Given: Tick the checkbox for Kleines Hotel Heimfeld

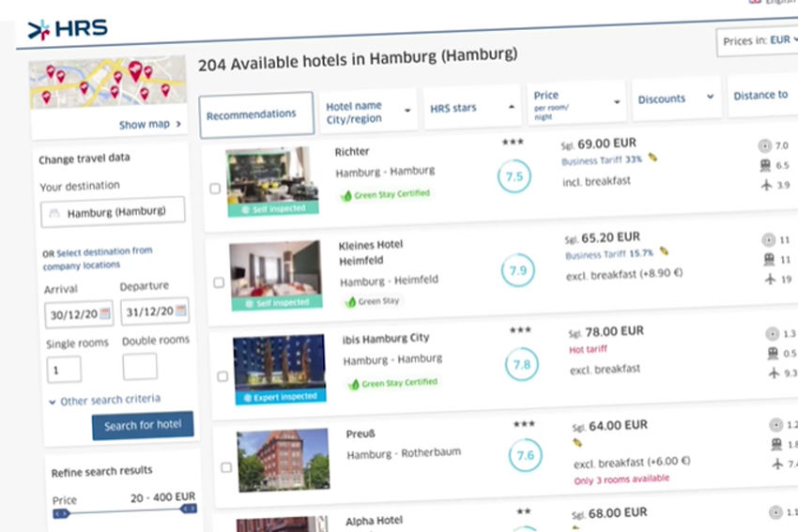Looking at the screenshot, I should pos(219,282).
